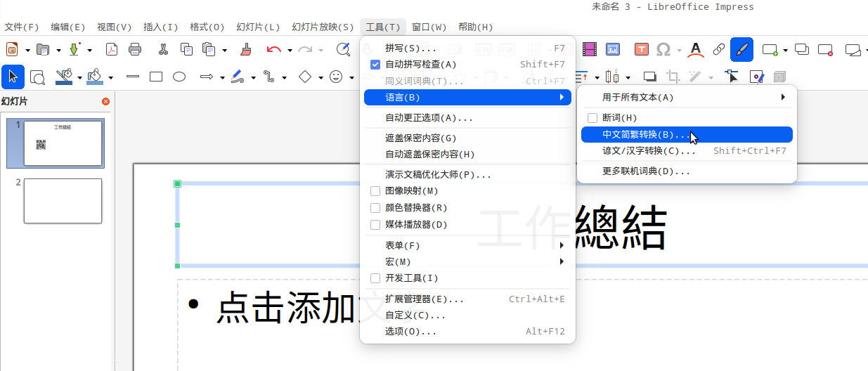
Task: Toggle the Show Draw Functions brush icon
Action: tap(741, 49)
